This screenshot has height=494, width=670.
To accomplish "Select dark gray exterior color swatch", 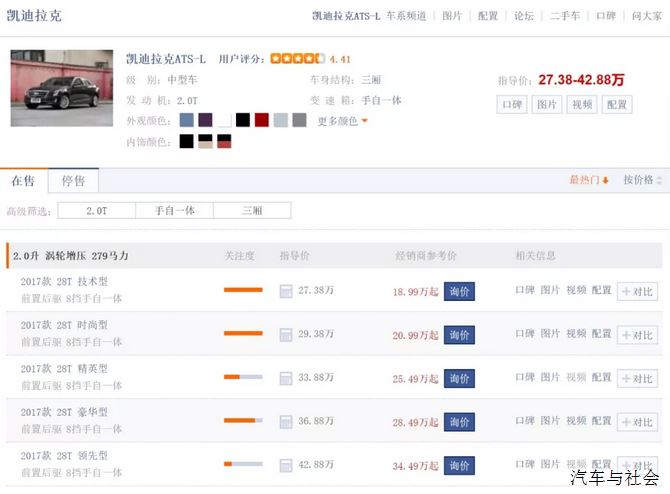I will (x=299, y=120).
